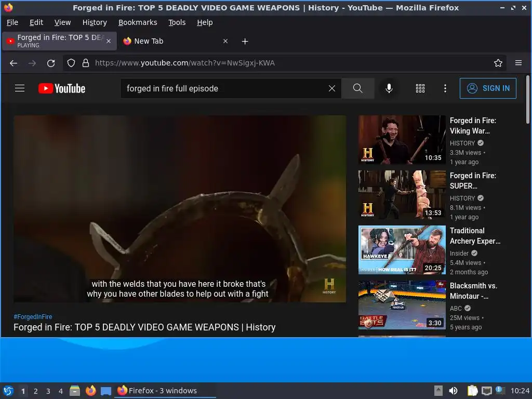This screenshot has width=532, height=399.
Task: Click the show desktop taskbar icon
Action: coord(106,391)
